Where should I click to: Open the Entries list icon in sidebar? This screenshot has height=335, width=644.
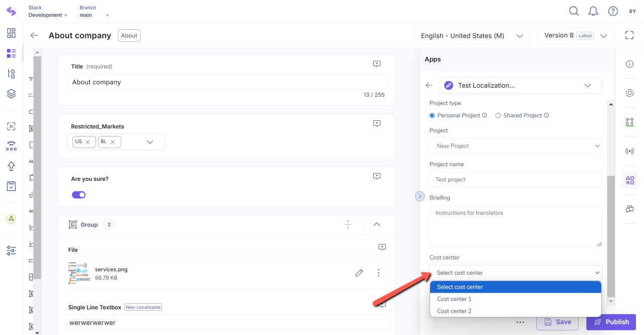(11, 53)
